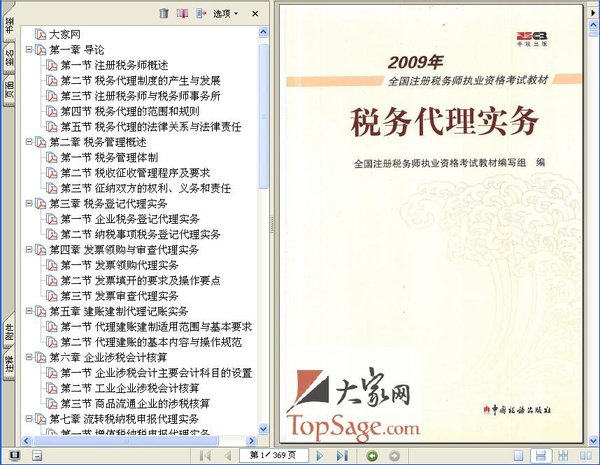Open bookmark 第二节 工业企业涉税会计核算
This screenshot has width=600, height=465.
tap(130, 388)
